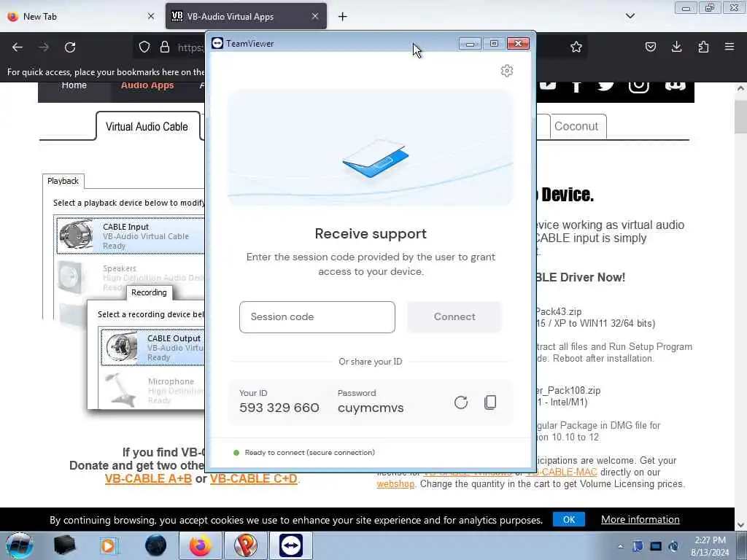The height and width of the screenshot is (560, 747).
Task: Select the Coconut page tab
Action: [576, 127]
